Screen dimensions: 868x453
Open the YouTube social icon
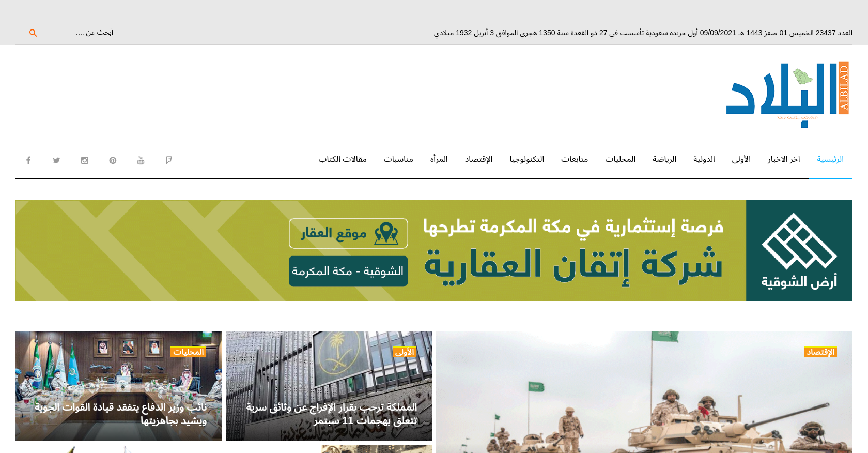pos(141,160)
